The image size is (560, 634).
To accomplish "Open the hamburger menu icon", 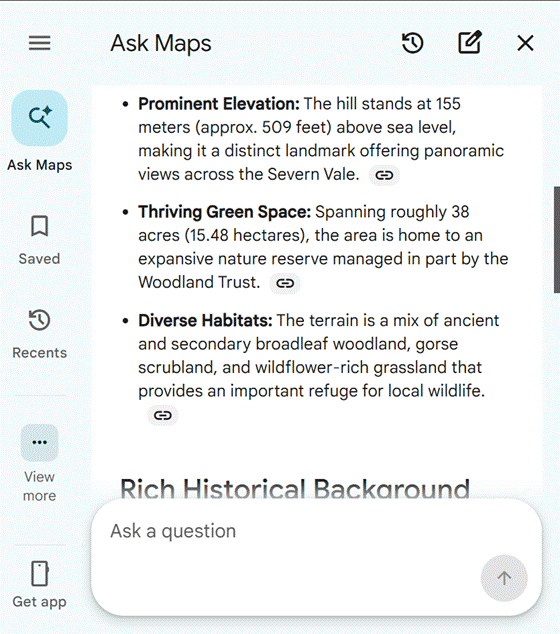I will (x=40, y=43).
